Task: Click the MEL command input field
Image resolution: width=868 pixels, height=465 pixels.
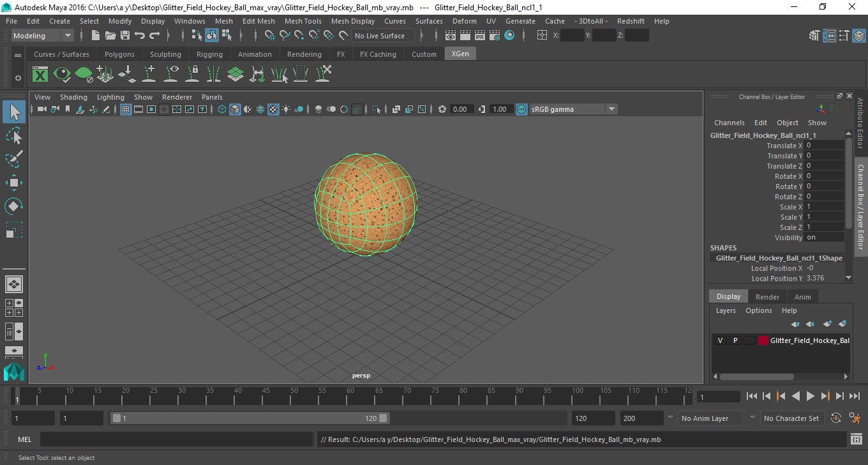Action: pos(176,439)
